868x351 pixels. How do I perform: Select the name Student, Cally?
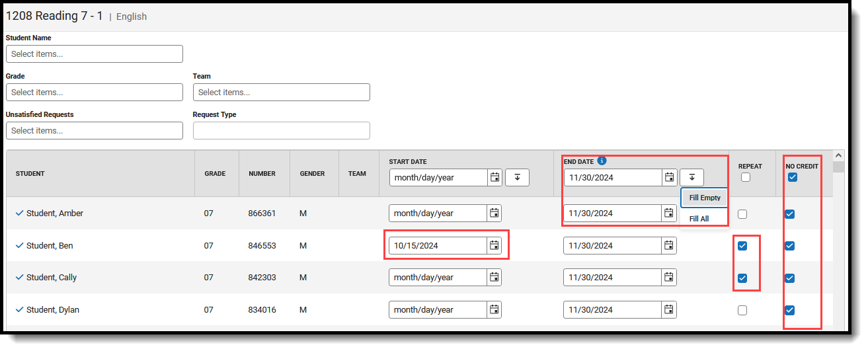coord(52,278)
